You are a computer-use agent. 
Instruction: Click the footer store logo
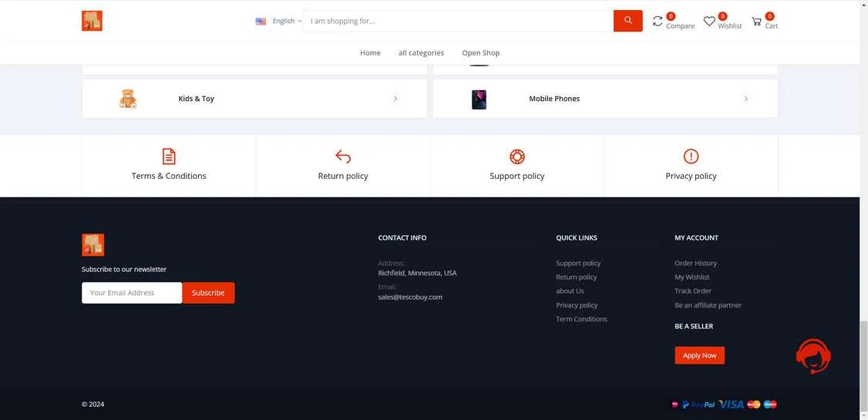[x=93, y=244]
